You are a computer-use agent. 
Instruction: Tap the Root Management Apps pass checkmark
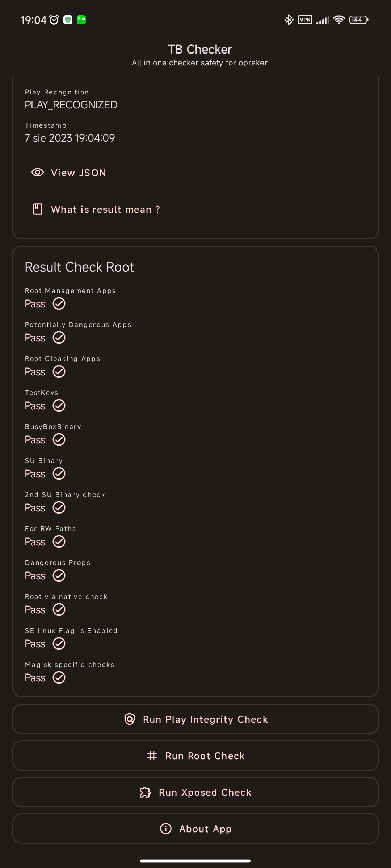(x=59, y=303)
